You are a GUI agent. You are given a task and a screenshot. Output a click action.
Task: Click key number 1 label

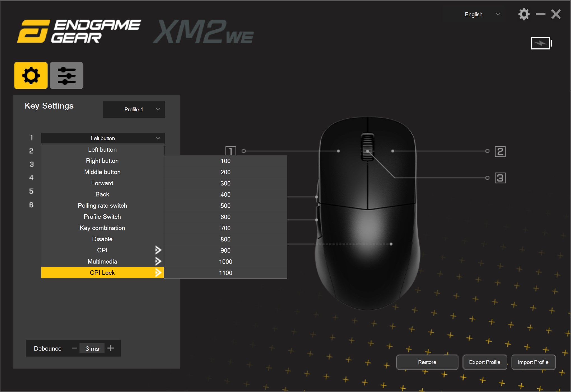(x=31, y=138)
